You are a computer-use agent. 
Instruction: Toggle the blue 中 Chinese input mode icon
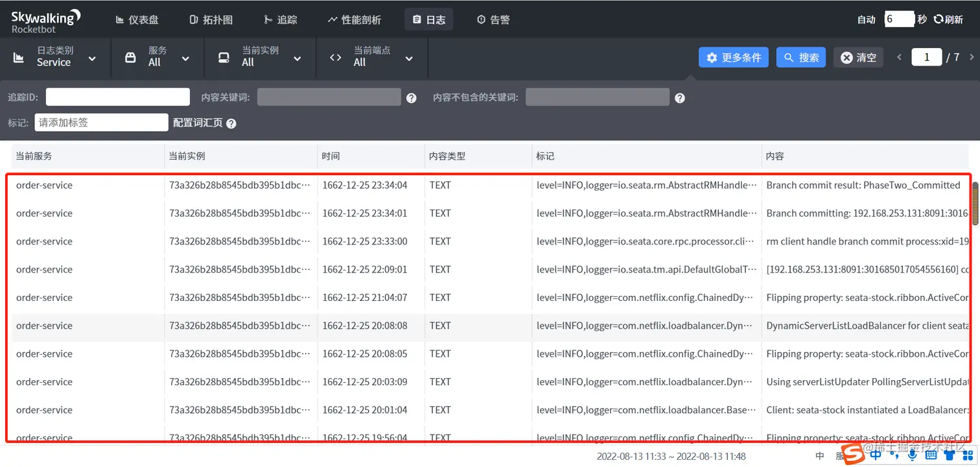(x=876, y=454)
